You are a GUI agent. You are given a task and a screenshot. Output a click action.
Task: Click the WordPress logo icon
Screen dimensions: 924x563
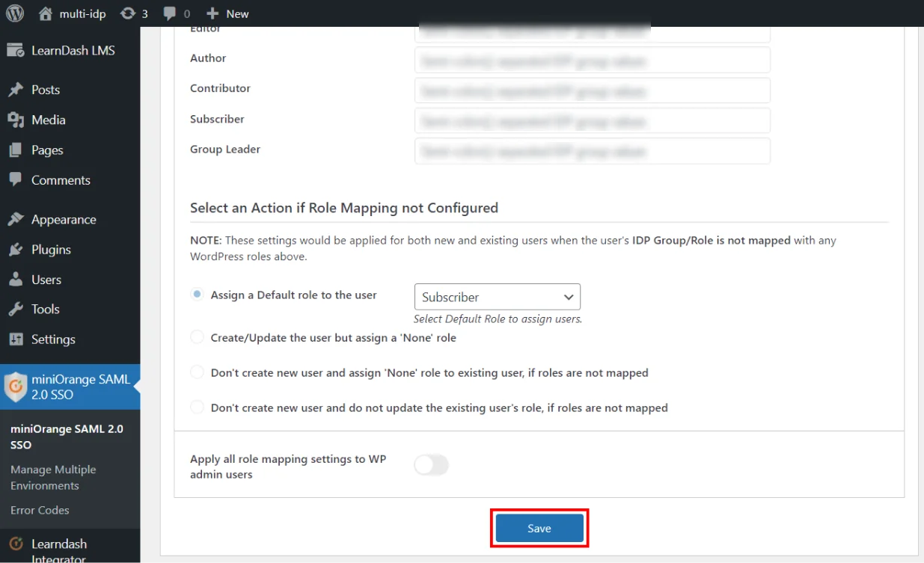click(x=15, y=13)
